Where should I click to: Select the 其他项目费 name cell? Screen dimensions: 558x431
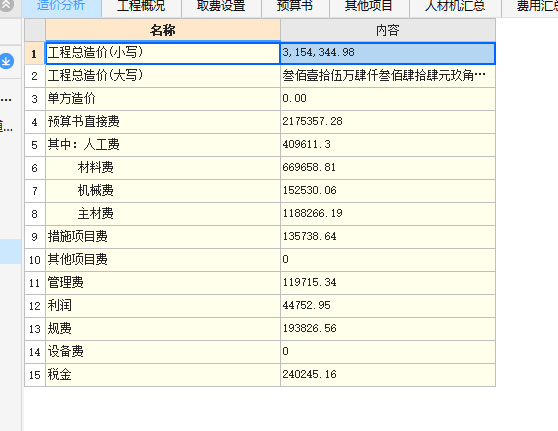click(163, 260)
